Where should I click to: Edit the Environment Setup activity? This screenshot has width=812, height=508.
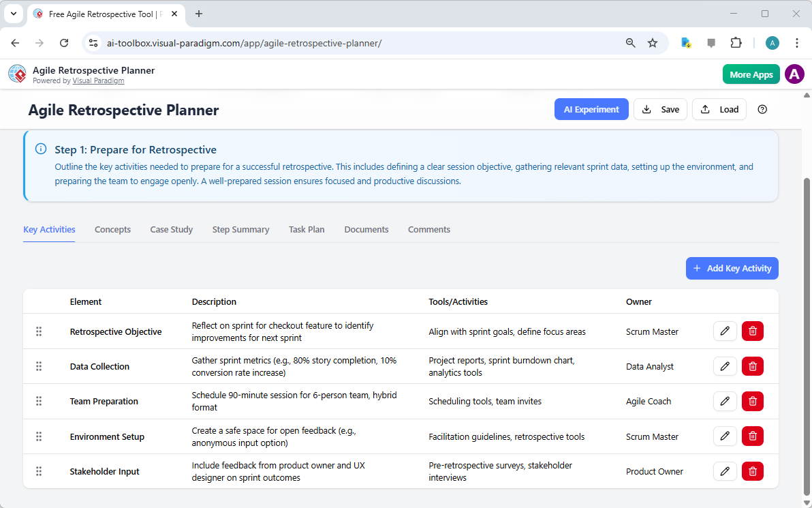[x=725, y=436]
